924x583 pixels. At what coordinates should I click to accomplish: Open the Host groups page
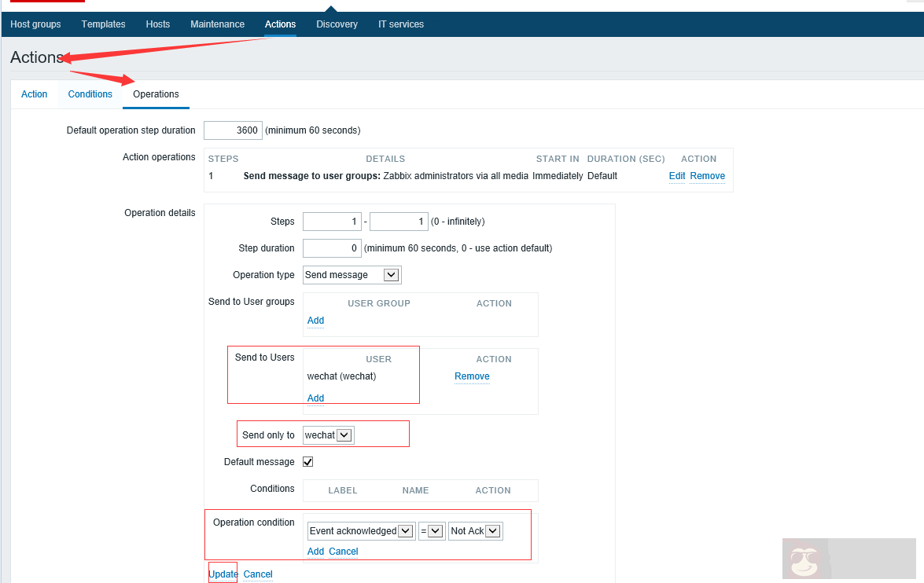[35, 24]
